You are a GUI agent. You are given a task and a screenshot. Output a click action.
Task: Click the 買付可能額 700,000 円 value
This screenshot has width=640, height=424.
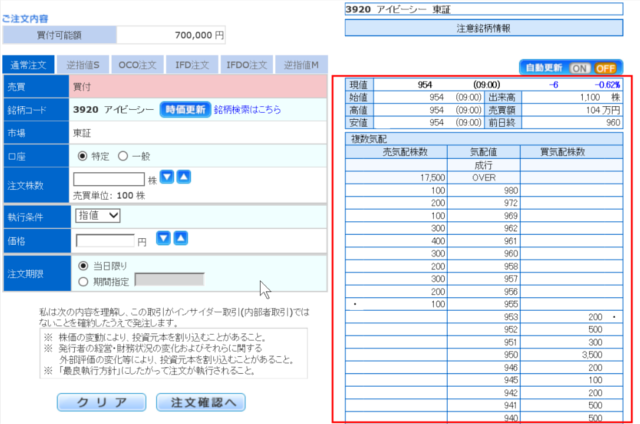199,35
